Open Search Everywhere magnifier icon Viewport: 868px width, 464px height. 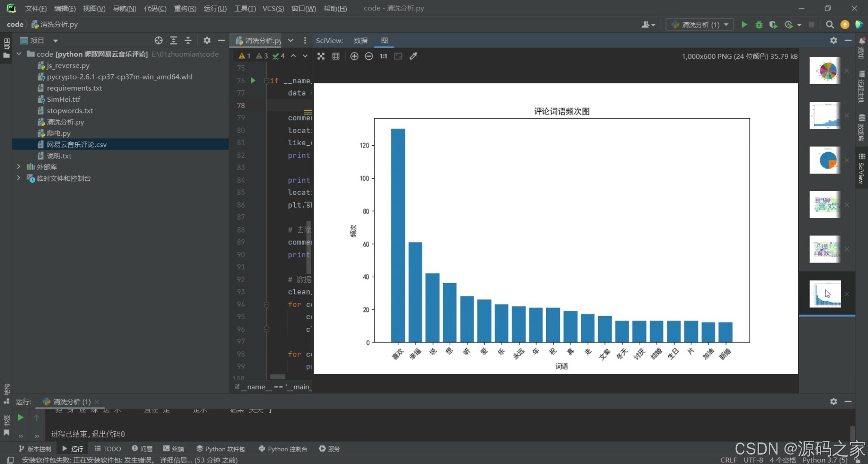[830, 24]
